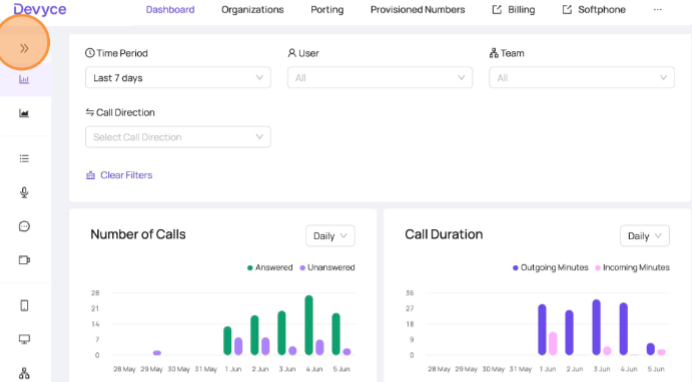The width and height of the screenshot is (692, 382).
Task: Click the Clear Filters broom icon
Action: (x=90, y=175)
